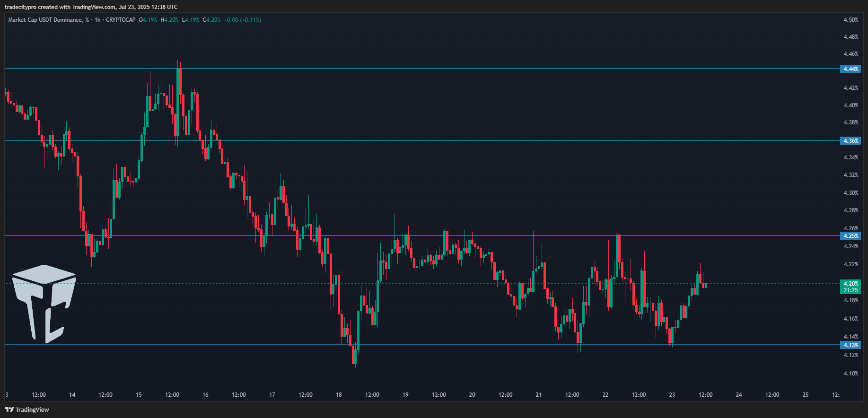Click the 4.40% price axis label
Image resolution: width=868 pixels, height=418 pixels.
(851, 105)
